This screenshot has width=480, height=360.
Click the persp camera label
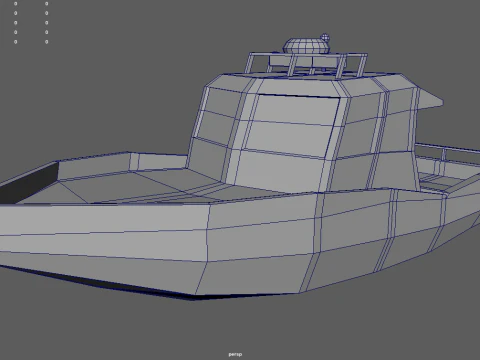[x=235, y=354]
